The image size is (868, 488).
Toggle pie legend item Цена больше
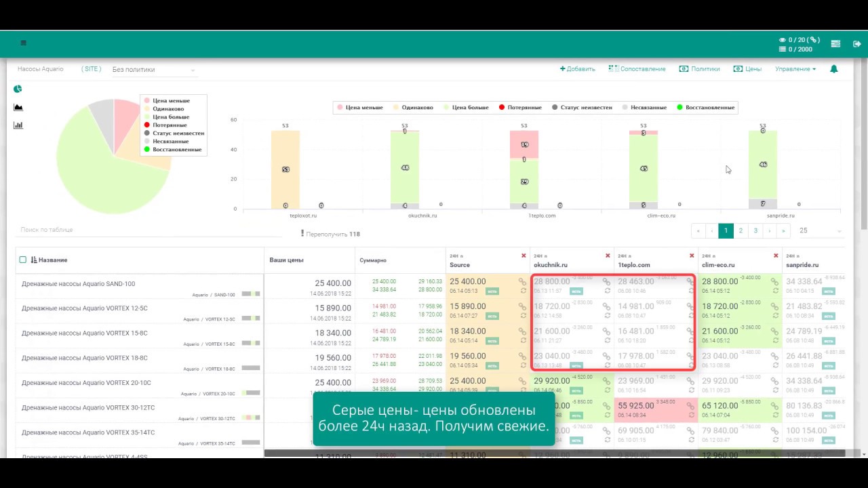(x=166, y=117)
